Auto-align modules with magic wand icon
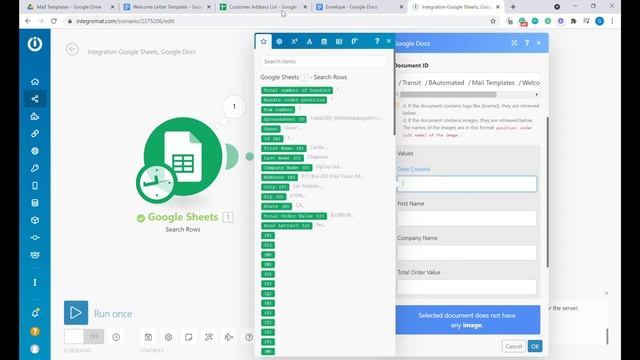Image resolution: width=640 pixels, height=360 pixels. tap(209, 337)
